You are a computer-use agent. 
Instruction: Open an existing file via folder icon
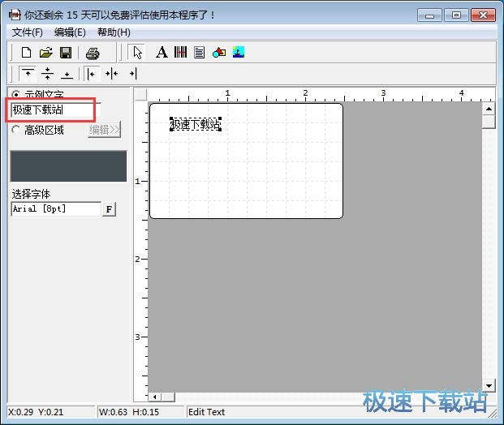pyautogui.click(x=45, y=53)
